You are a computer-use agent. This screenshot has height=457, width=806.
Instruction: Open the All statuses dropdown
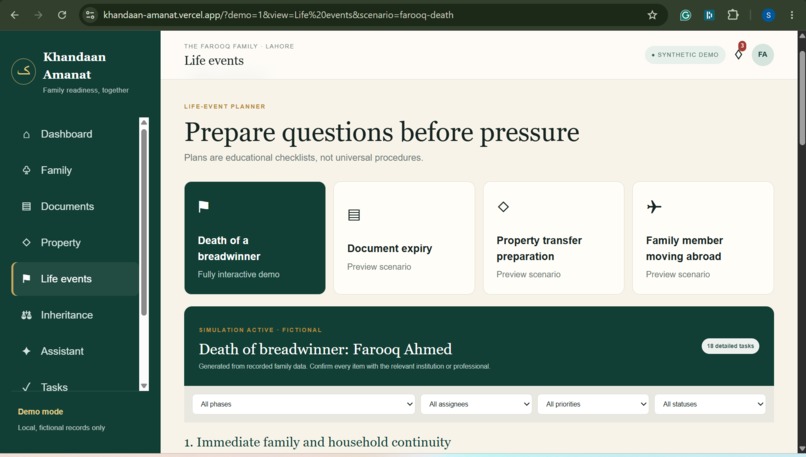tap(710, 404)
